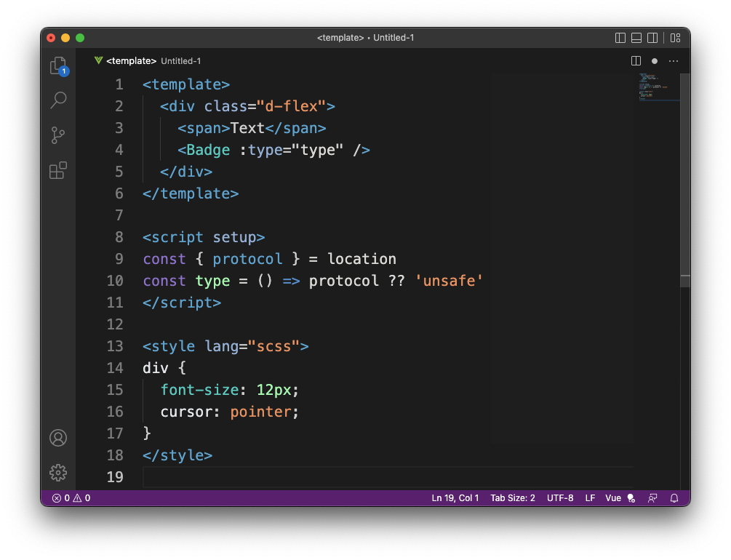Open the Accounts menu

tap(58, 438)
